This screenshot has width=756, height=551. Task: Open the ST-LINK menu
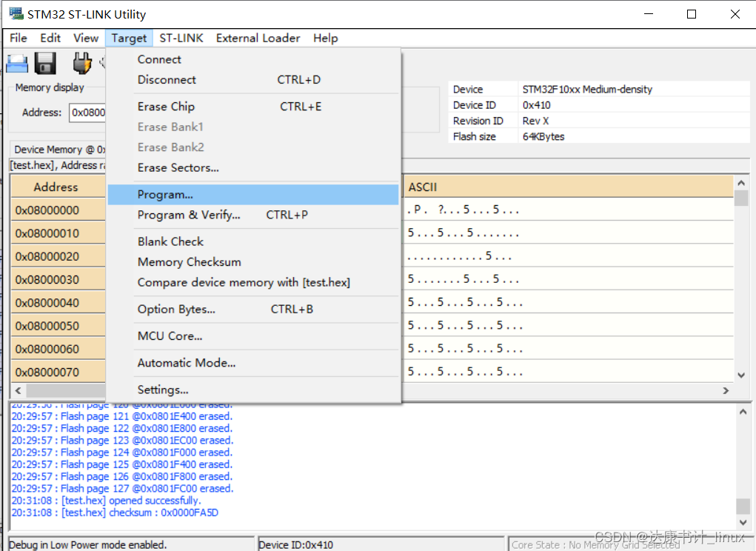[x=181, y=38]
